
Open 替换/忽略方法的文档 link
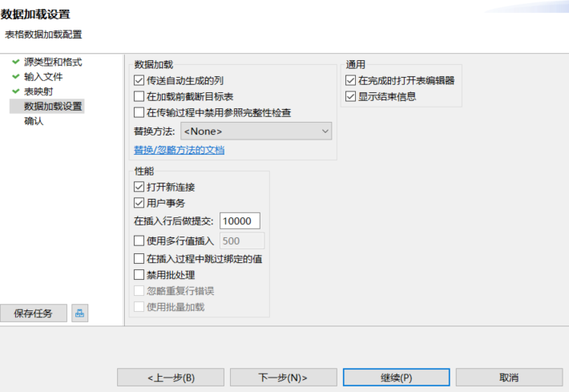[x=179, y=150]
